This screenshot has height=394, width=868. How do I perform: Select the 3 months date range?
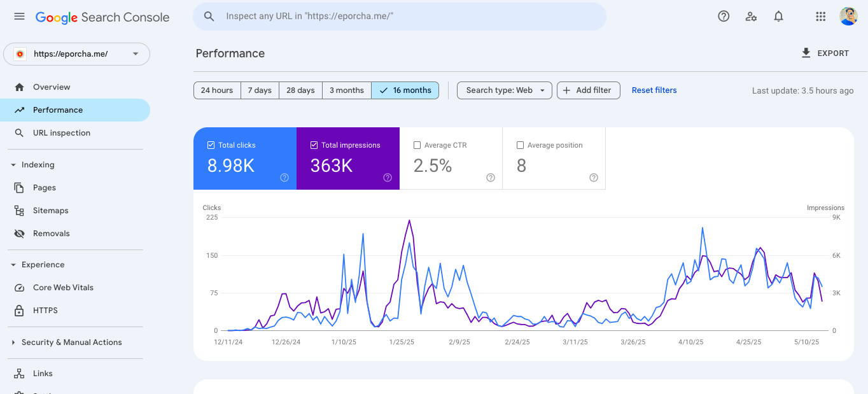(347, 90)
